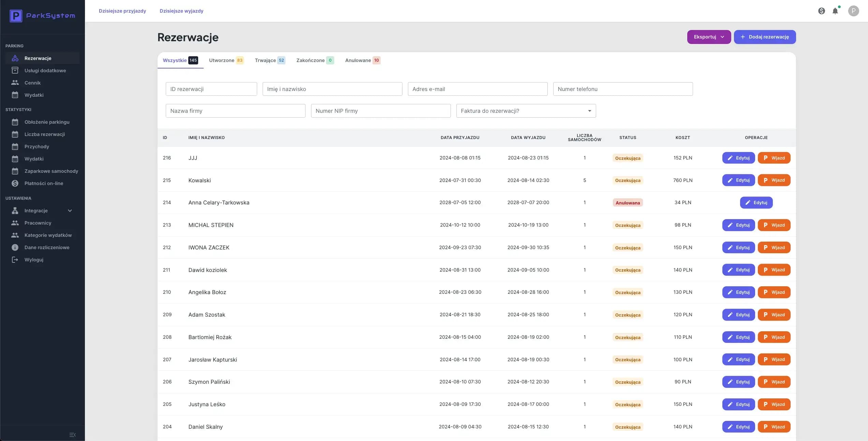Click the Dodaj rezerwację button
This screenshot has width=868, height=441.
coord(765,37)
